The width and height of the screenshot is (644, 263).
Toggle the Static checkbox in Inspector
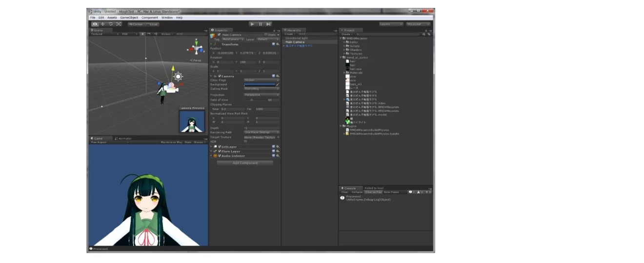pyautogui.click(x=266, y=35)
